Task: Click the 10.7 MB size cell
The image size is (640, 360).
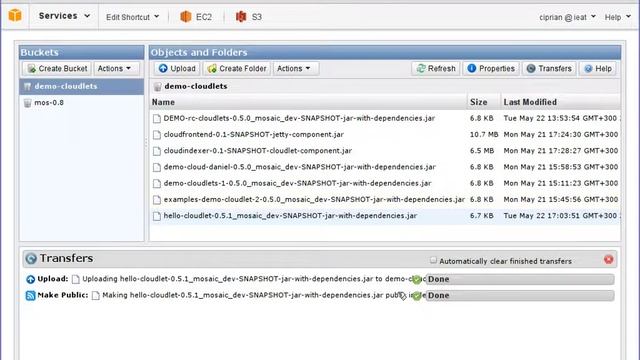Action: point(484,134)
